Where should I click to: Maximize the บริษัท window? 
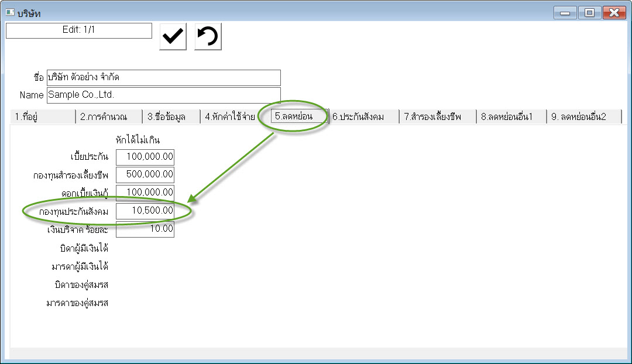pos(589,13)
